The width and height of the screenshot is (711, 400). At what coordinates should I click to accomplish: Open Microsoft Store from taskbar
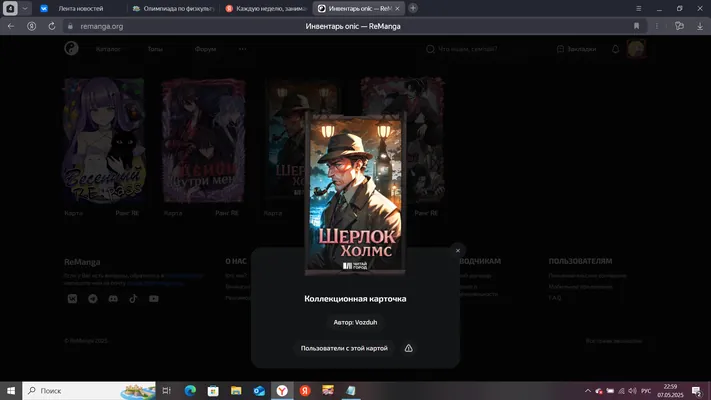pos(213,390)
